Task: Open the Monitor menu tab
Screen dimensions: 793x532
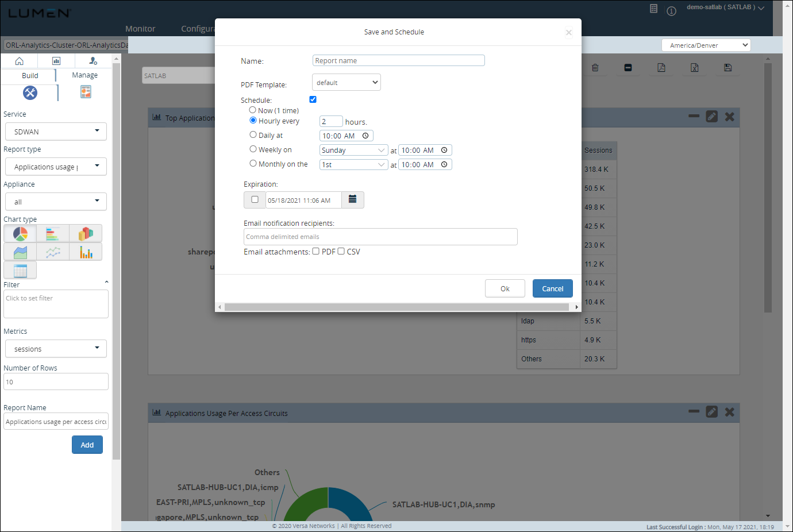Action: (x=140, y=29)
